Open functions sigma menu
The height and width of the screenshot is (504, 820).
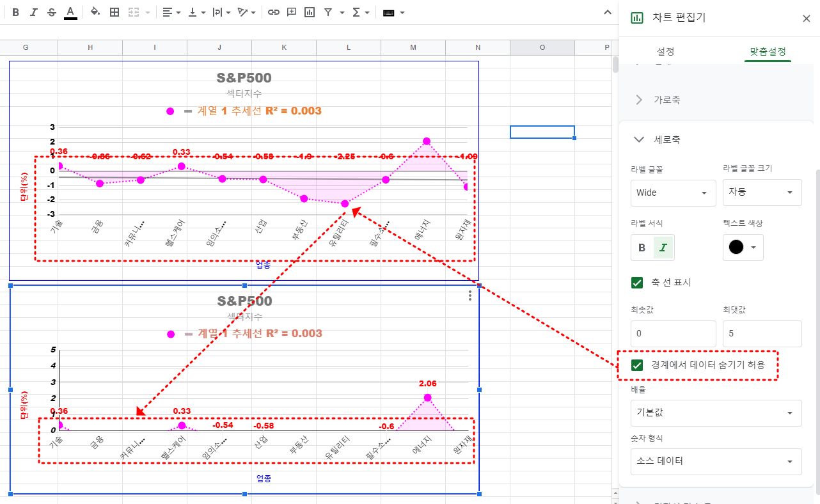[361, 12]
